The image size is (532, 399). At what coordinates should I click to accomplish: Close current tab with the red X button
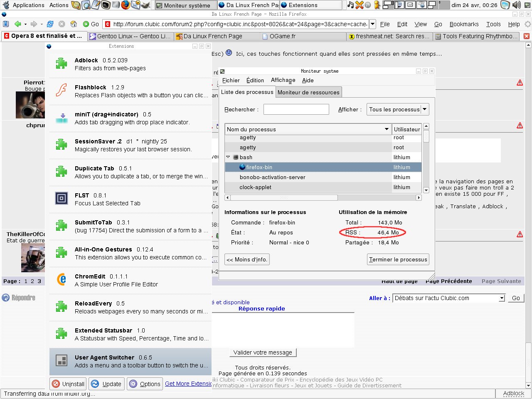pyautogui.click(x=527, y=36)
